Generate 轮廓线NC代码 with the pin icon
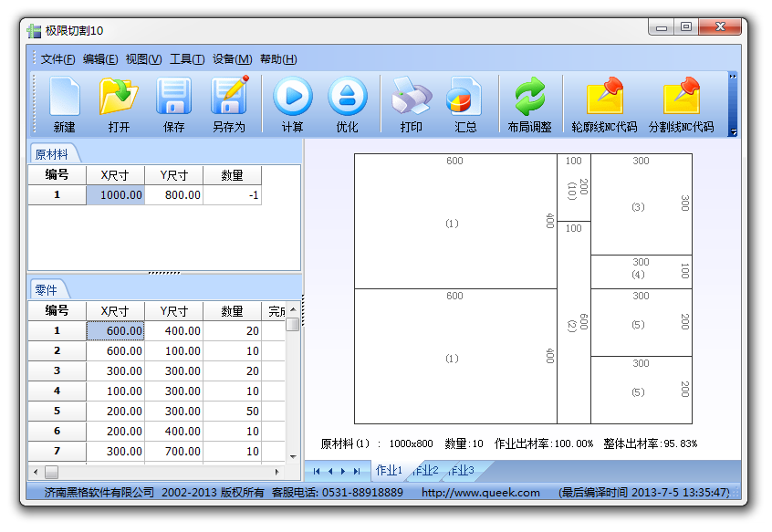Viewport: 772px width, 532px height. pos(605,104)
